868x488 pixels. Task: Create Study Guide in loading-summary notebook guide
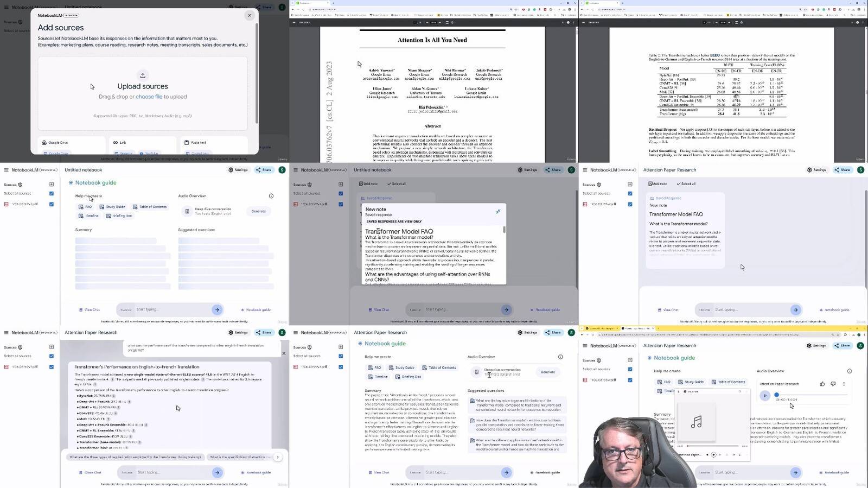pos(112,207)
